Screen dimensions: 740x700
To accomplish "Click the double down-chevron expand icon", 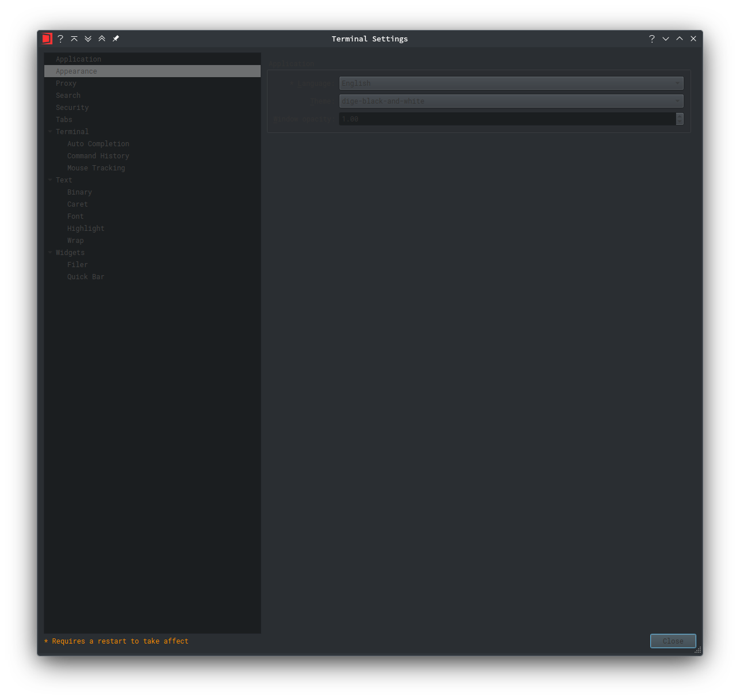I will (88, 39).
